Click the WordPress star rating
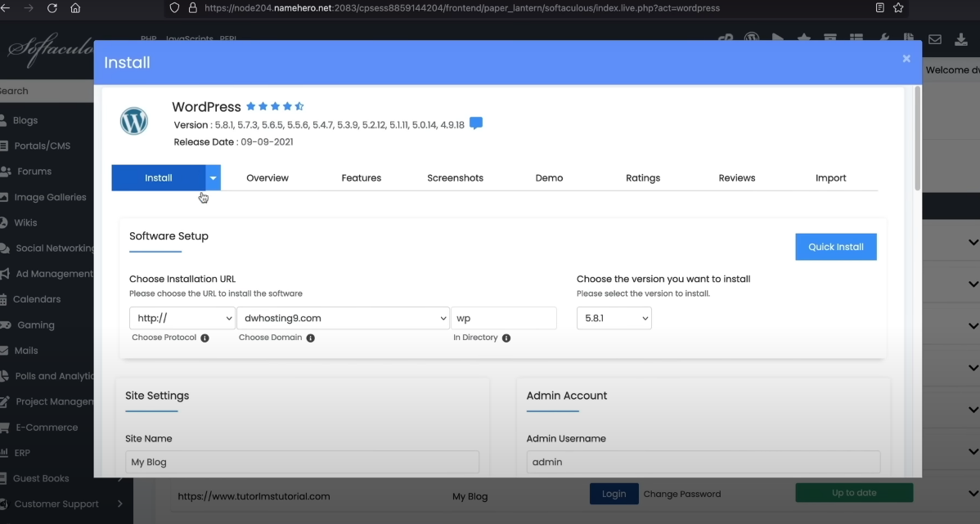The height and width of the screenshot is (524, 980). [275, 106]
